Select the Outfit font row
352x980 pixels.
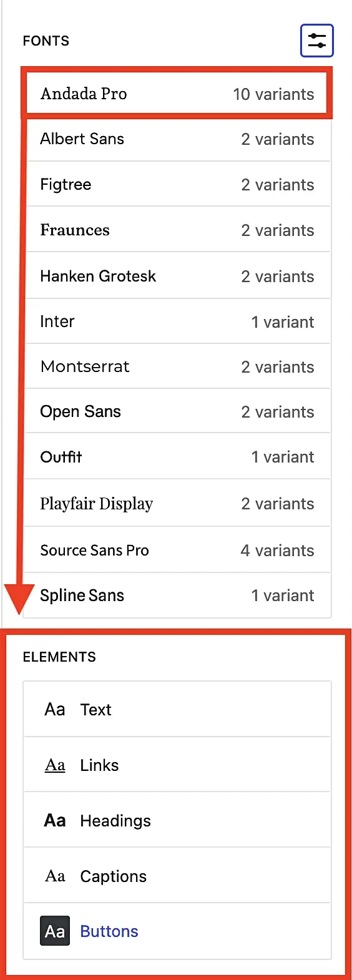coord(177,456)
